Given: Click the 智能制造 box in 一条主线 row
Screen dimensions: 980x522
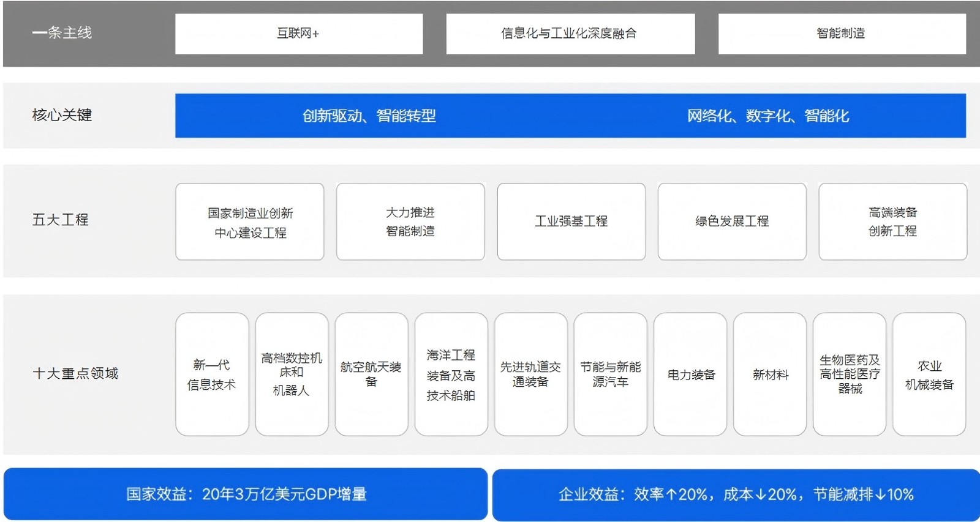Looking at the screenshot, I should pyautogui.click(x=841, y=34).
